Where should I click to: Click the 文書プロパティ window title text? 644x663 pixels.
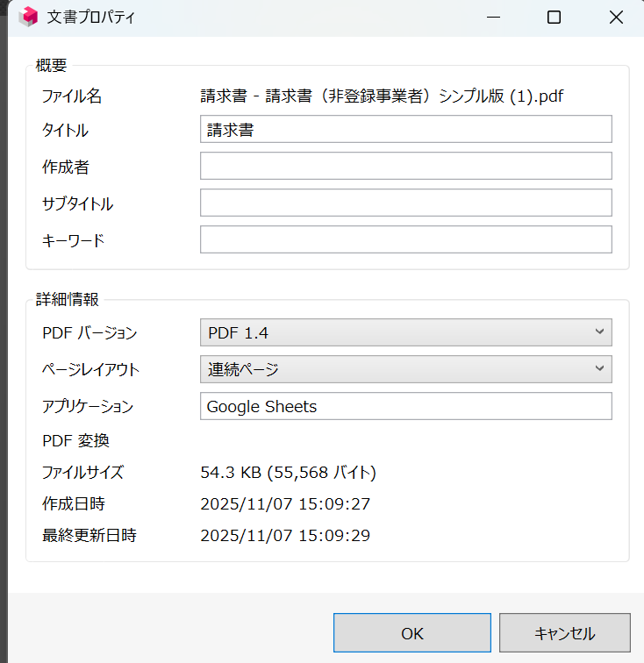coord(90,18)
